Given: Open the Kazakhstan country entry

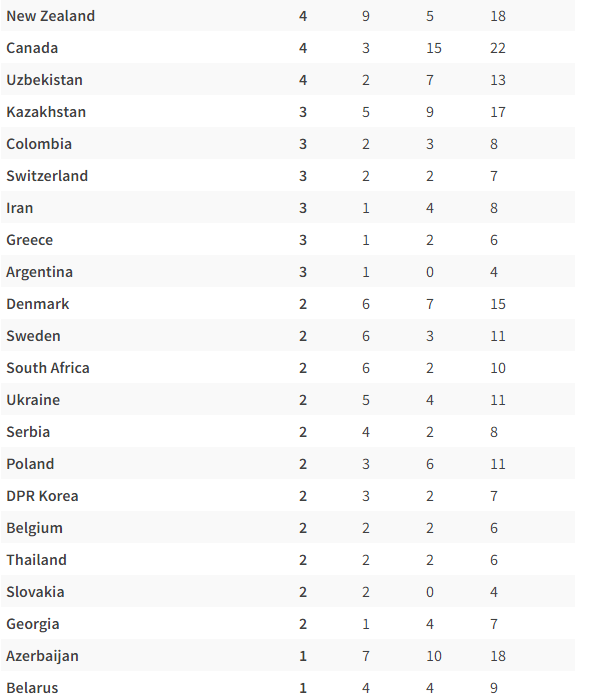Looking at the screenshot, I should tap(46, 112).
